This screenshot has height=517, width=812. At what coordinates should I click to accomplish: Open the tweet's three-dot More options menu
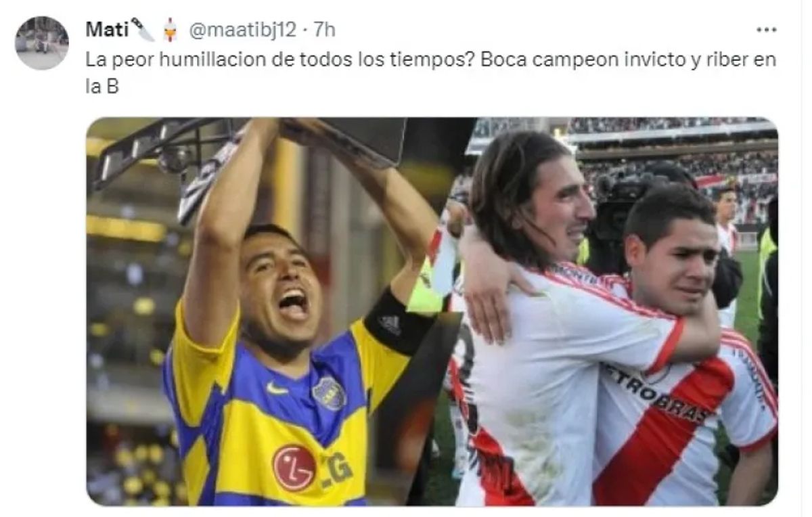coord(766,30)
